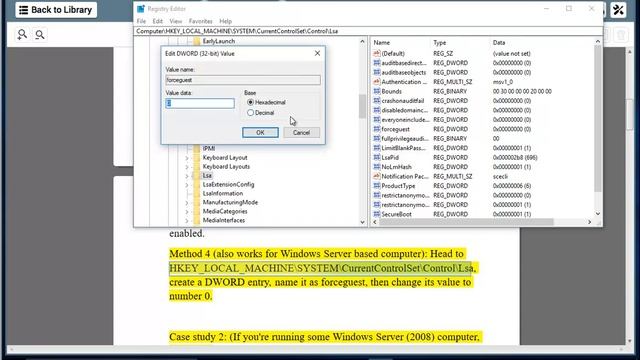
Task: Expand the MediaInterfaces key
Action: [x=187, y=221]
